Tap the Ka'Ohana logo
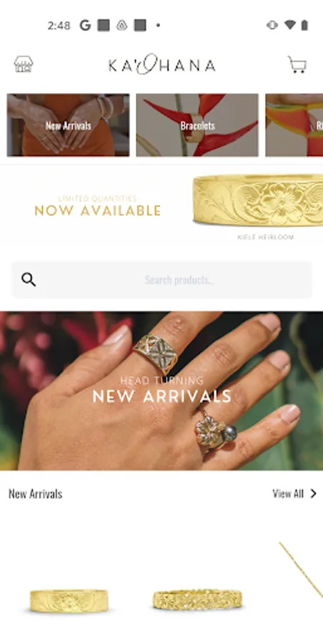 (x=161, y=64)
